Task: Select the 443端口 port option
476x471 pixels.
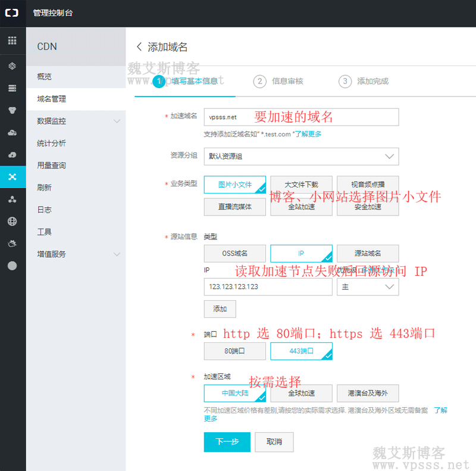Action: pyautogui.click(x=301, y=351)
